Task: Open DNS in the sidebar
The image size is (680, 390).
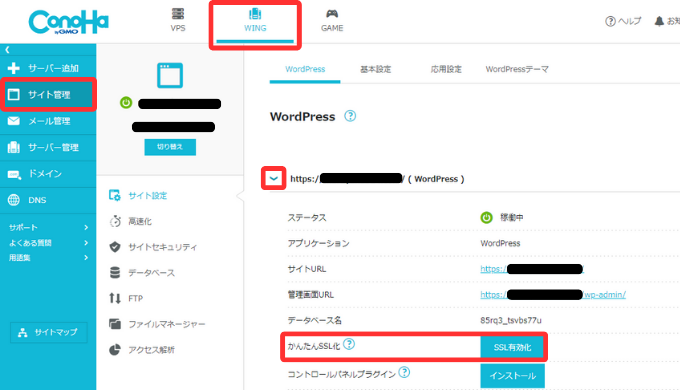Action: 48,200
